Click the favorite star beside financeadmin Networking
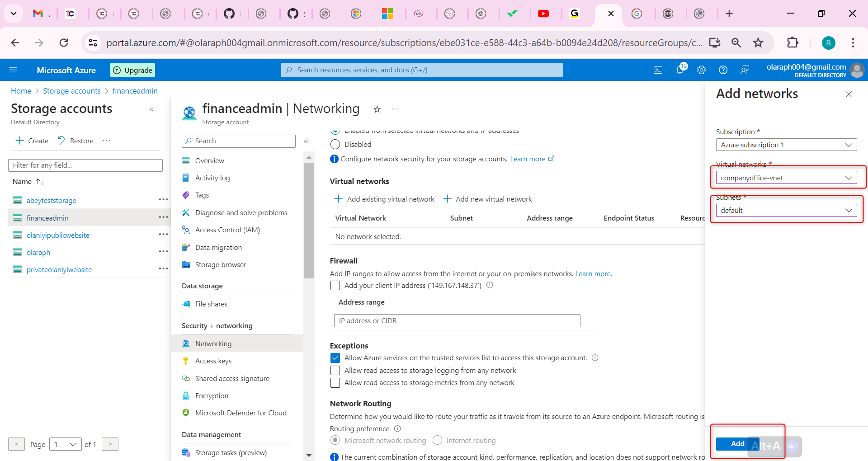This screenshot has width=868, height=461. [x=377, y=109]
